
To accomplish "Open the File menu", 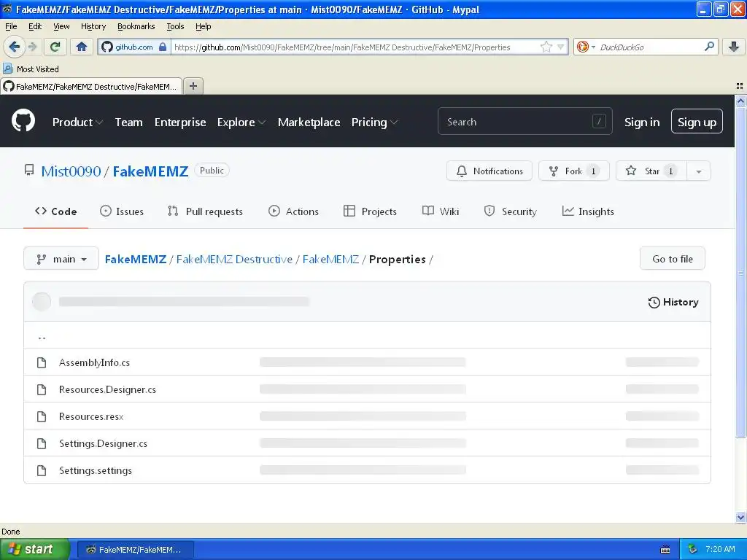I will pos(11,26).
